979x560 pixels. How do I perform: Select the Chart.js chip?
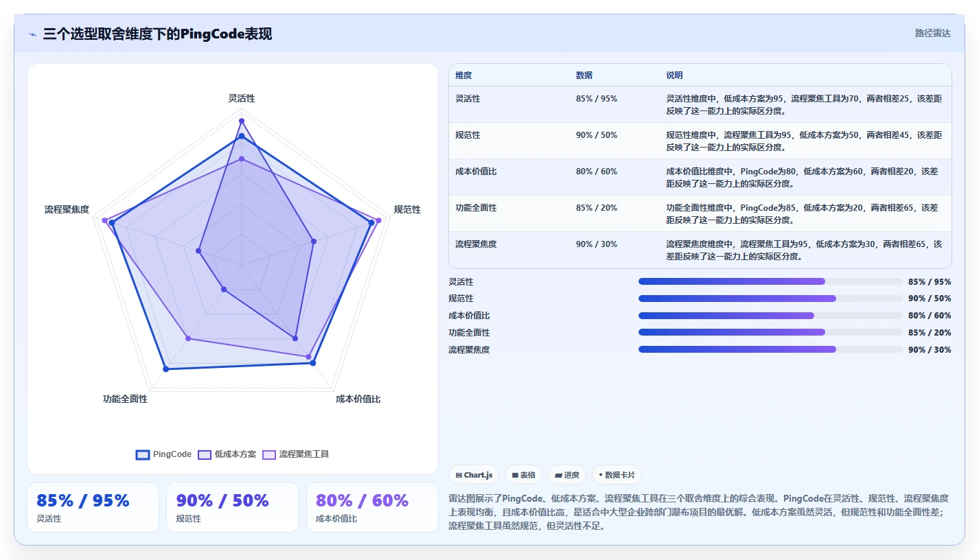[474, 475]
